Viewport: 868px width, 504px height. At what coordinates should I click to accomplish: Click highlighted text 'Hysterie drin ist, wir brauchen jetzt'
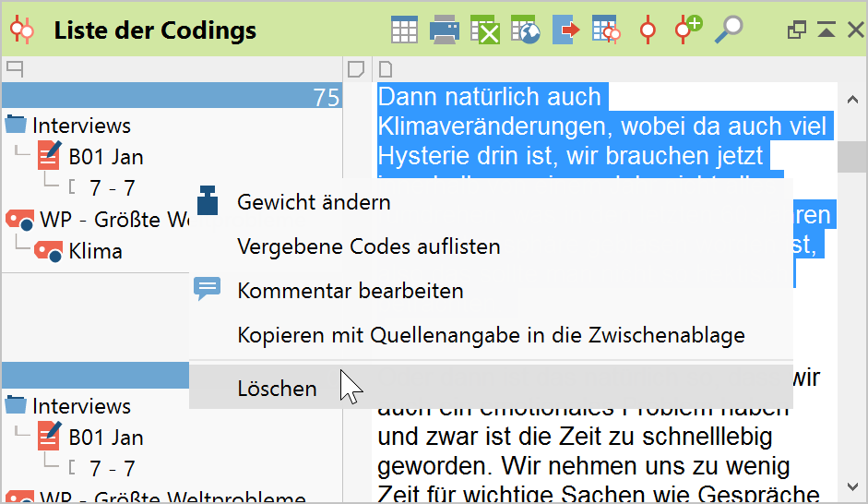(570, 156)
